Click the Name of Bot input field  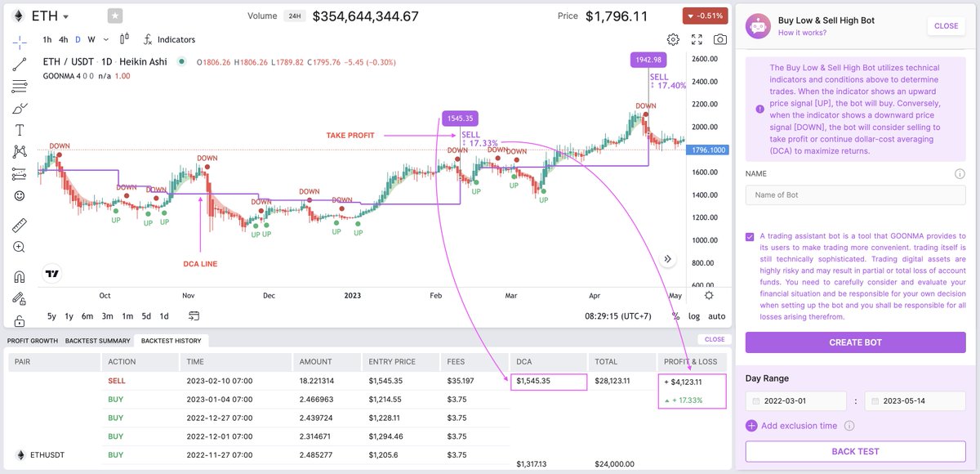tap(856, 195)
